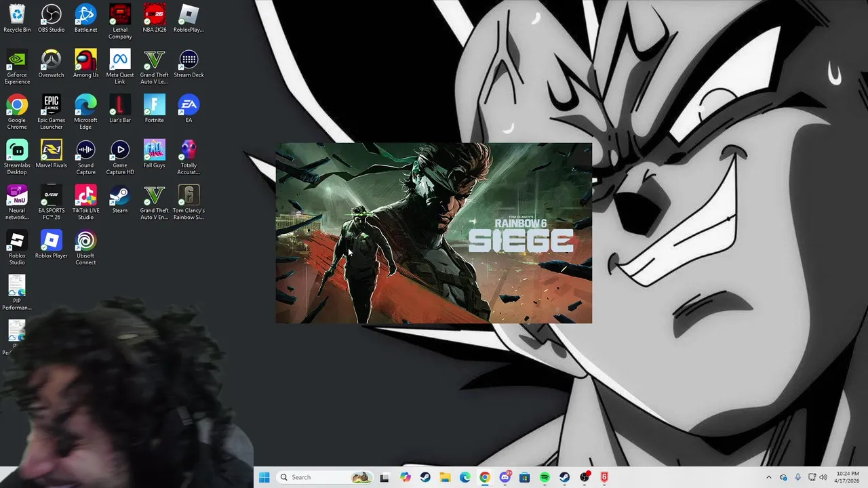The width and height of the screenshot is (868, 488).
Task: Select the PIP Performan... file on the desktop
Action: tap(17, 293)
